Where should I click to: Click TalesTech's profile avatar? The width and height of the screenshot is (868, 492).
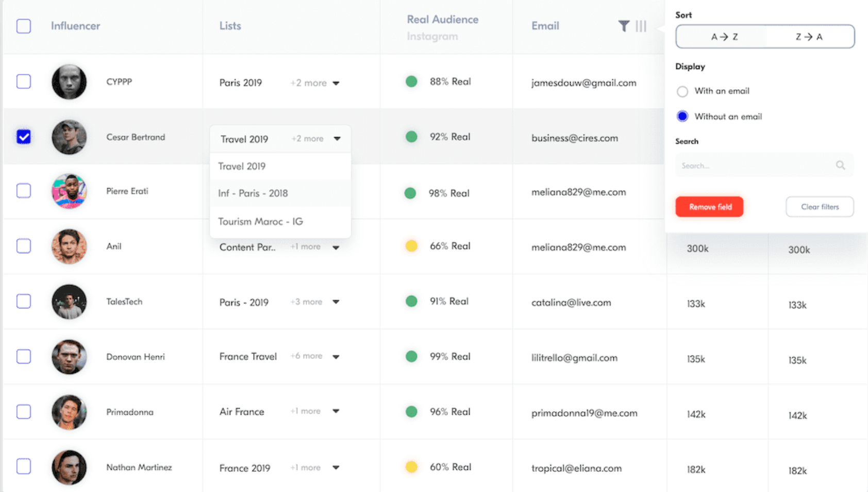(69, 302)
